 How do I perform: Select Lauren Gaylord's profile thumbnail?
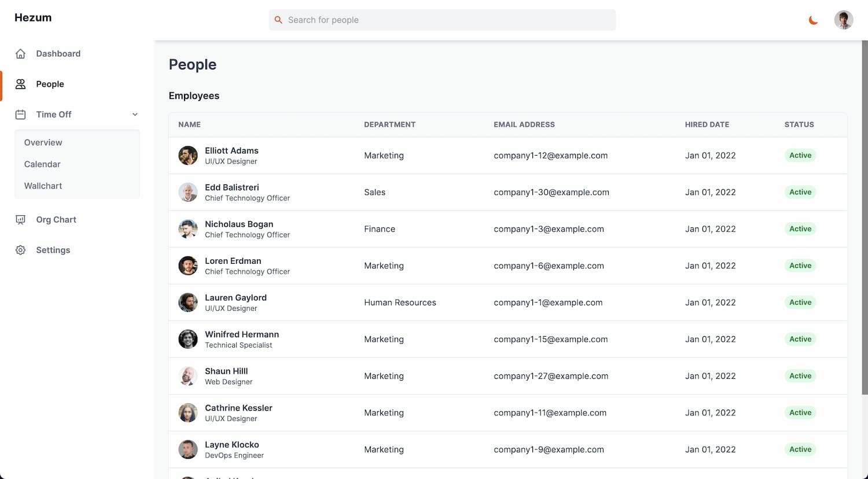tap(187, 302)
